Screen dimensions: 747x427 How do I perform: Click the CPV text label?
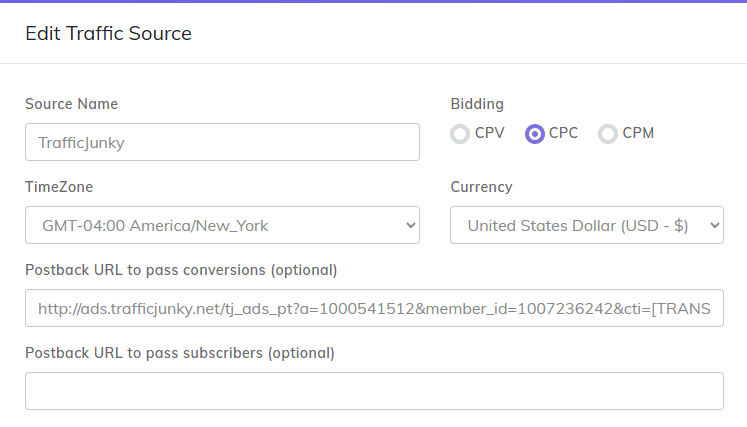(490, 133)
